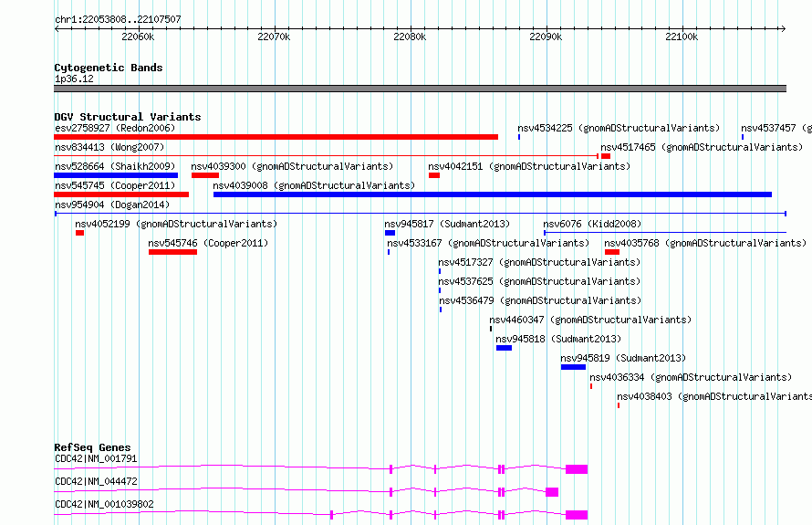812x525 pixels.
Task: Click the 22100k ruler position label
Action: click(682, 37)
